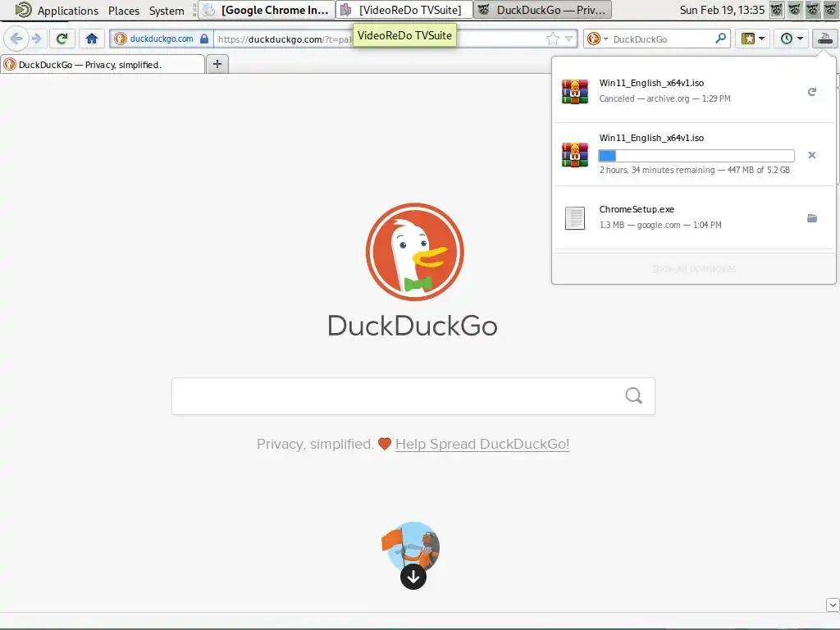Click the third raccoon tray icon
Image resolution: width=840 pixels, height=630 pixels.
[x=813, y=10]
